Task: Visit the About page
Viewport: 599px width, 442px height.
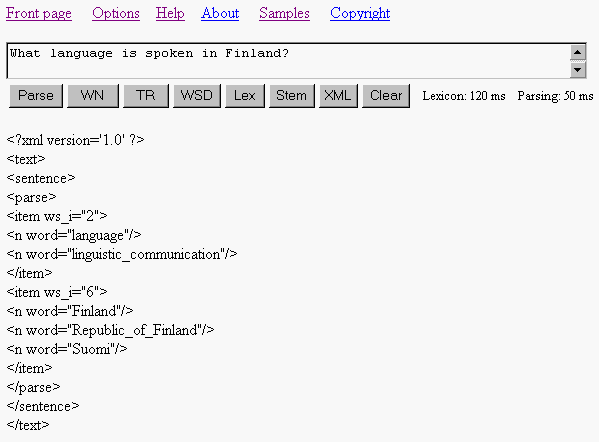Action: (220, 13)
